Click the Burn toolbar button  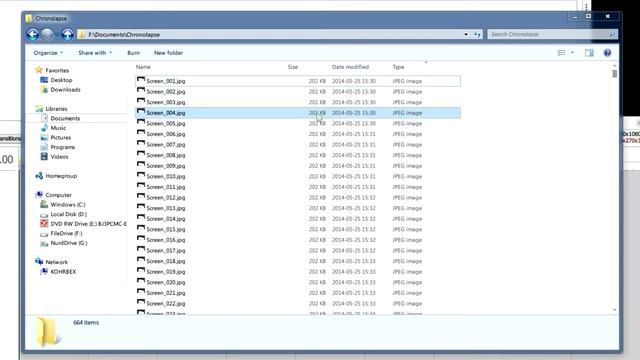tap(133, 53)
